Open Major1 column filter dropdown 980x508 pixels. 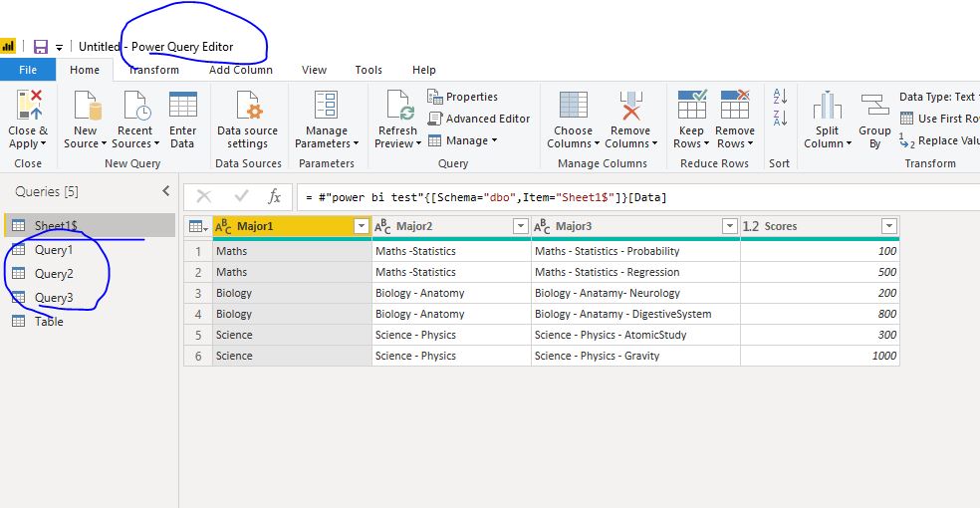point(362,226)
